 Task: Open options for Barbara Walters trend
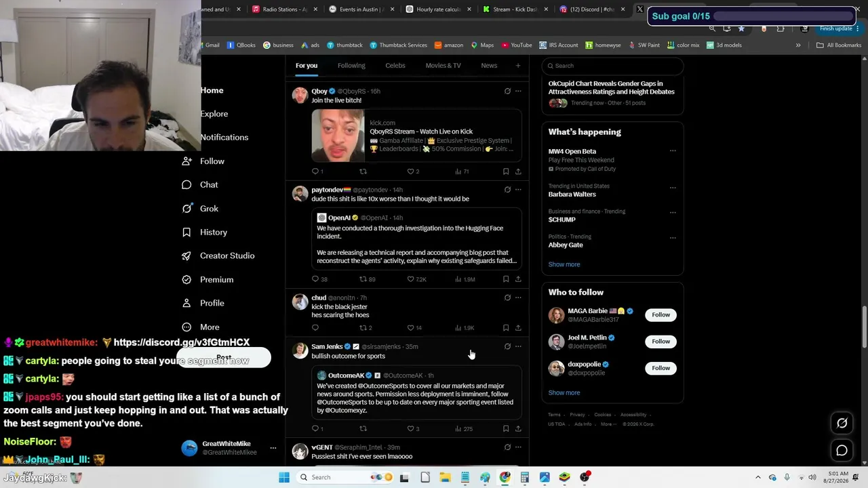tap(673, 188)
